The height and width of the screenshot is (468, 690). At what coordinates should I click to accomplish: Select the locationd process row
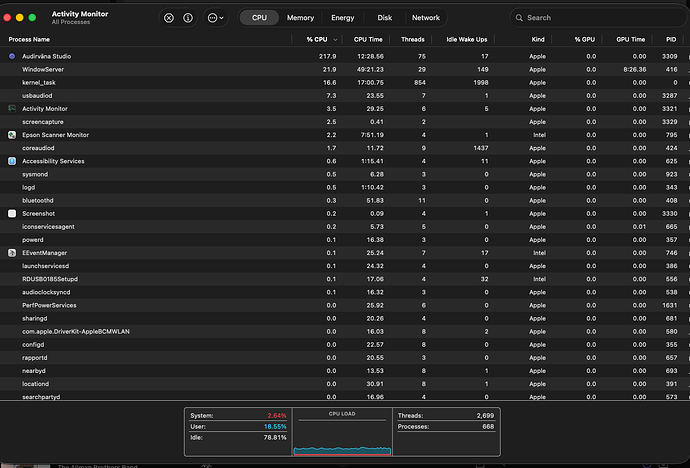pyautogui.click(x=345, y=384)
